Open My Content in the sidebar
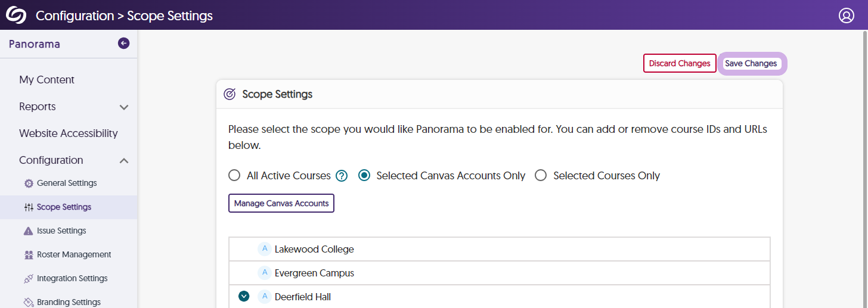This screenshot has height=308, width=868. tap(46, 80)
